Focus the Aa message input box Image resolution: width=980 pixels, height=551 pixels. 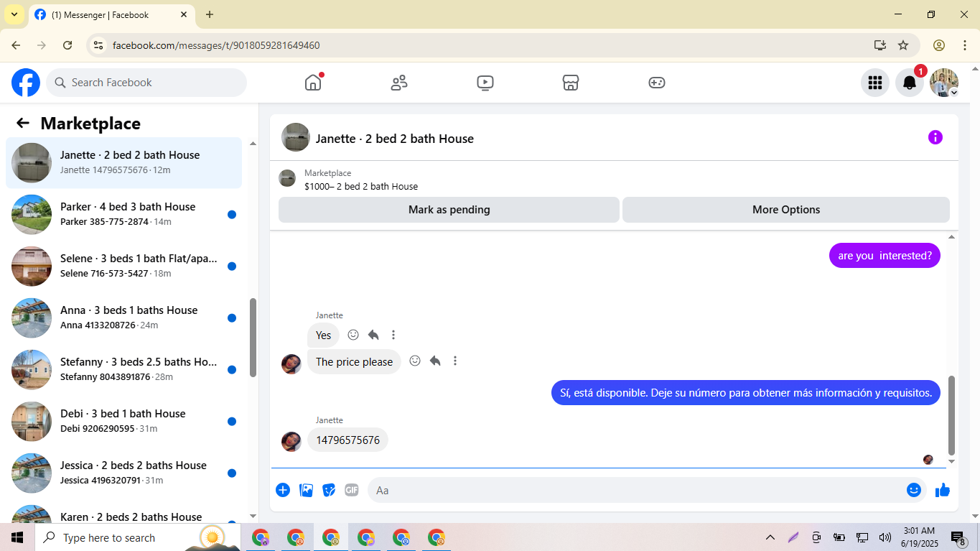[636, 490]
